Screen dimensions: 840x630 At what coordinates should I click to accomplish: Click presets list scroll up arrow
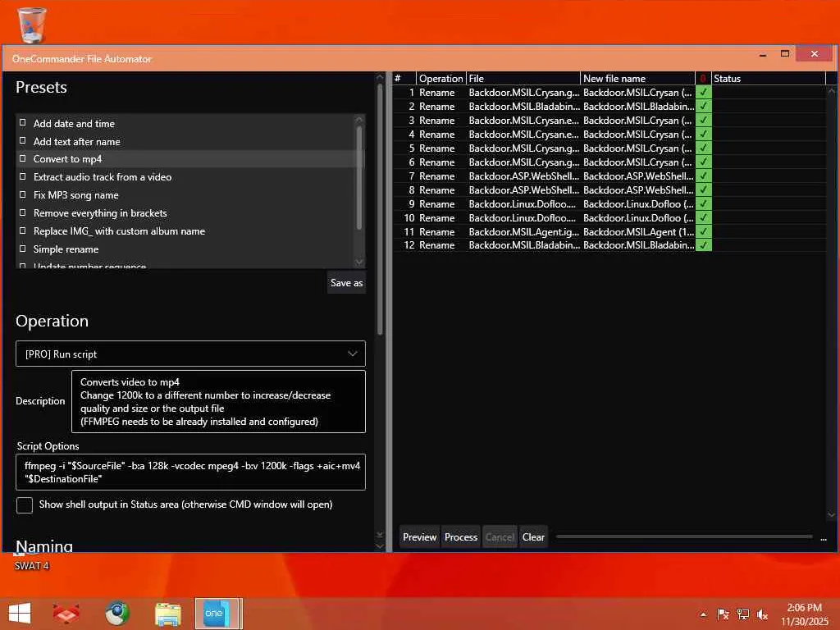tap(359, 119)
